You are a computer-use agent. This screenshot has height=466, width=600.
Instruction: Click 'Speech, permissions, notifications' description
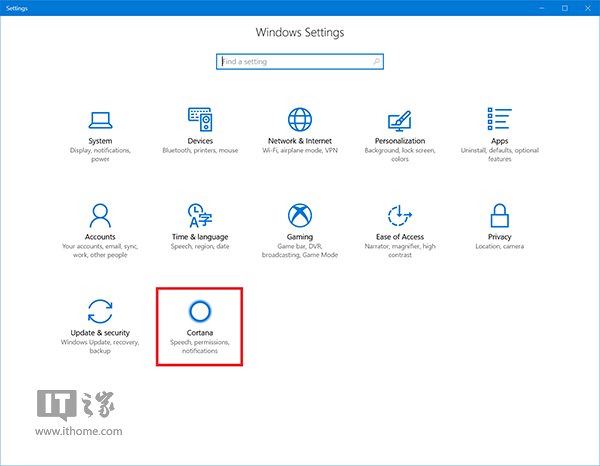200,346
